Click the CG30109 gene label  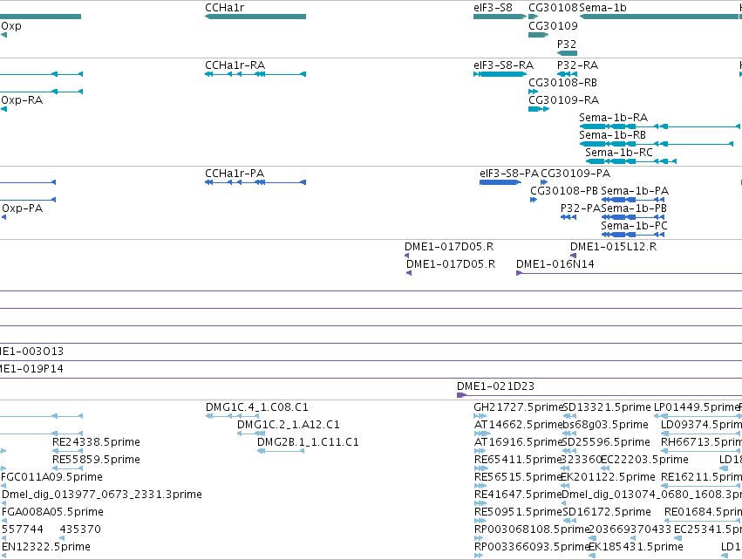[553, 25]
